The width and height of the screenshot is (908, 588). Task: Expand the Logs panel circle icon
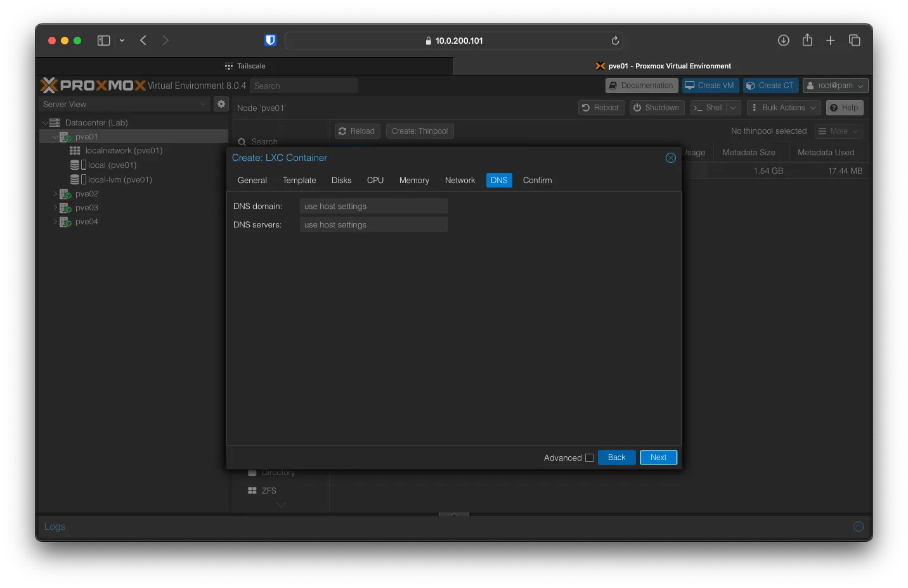coord(859,527)
